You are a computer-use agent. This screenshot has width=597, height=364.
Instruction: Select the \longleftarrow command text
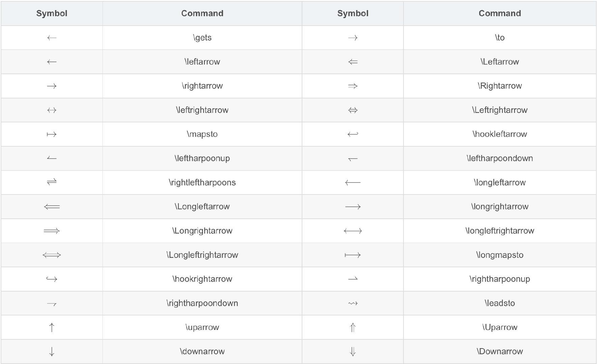coord(500,183)
